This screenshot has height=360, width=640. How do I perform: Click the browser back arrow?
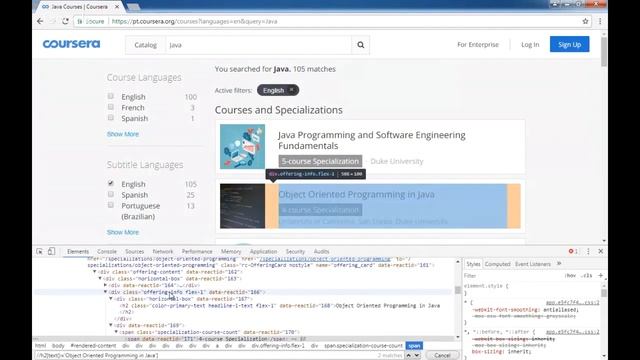40,21
